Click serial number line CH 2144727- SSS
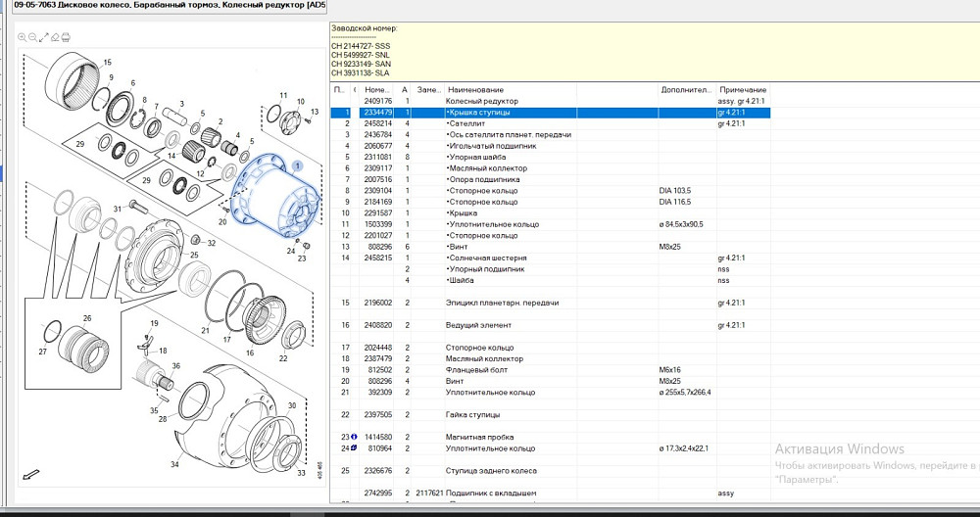 tap(360, 46)
